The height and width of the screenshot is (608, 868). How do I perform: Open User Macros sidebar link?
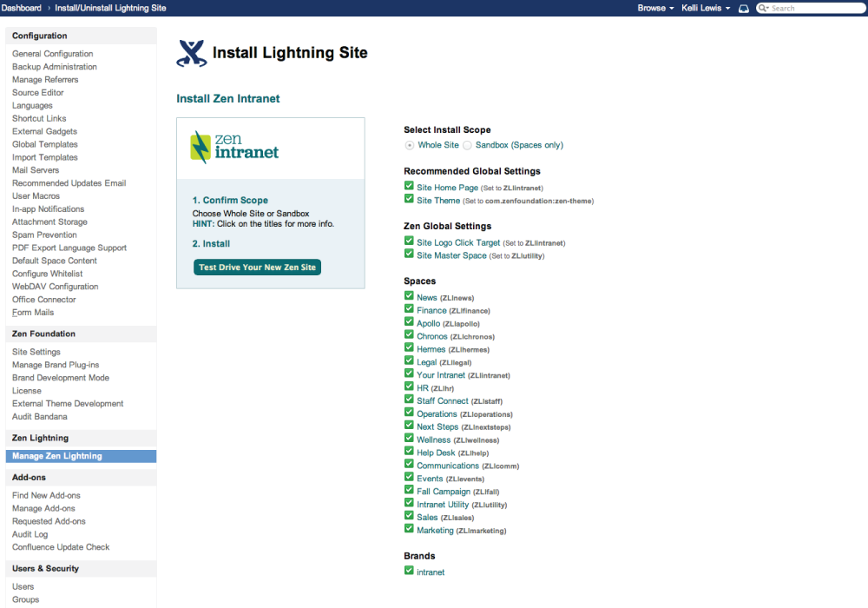point(36,196)
